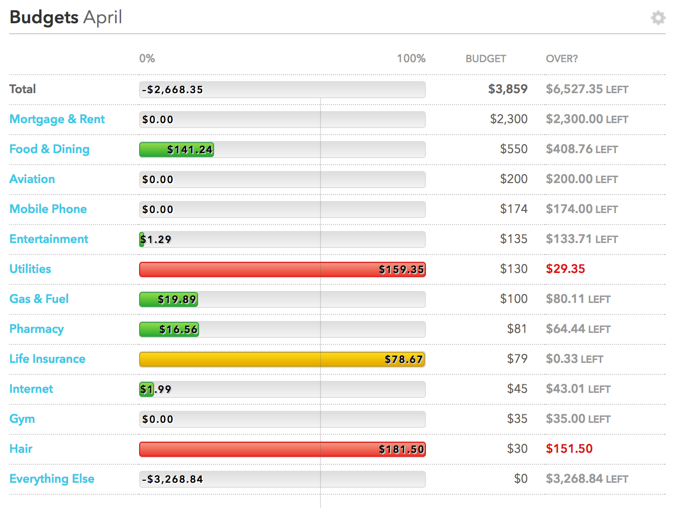
Task: Click the Utilities budget amount $130
Action: click(x=514, y=269)
